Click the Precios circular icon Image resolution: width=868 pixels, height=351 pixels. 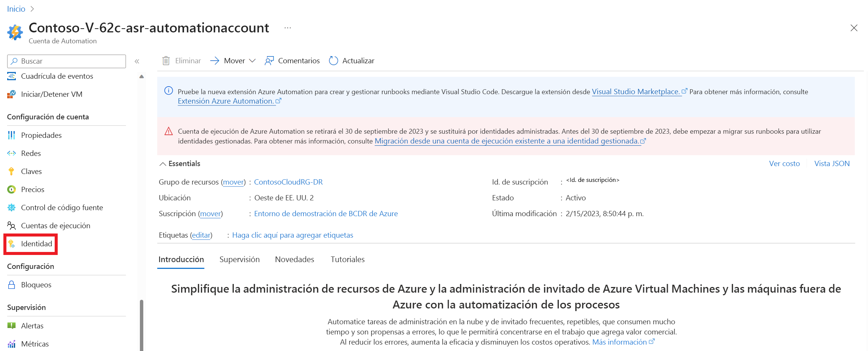[x=12, y=189]
